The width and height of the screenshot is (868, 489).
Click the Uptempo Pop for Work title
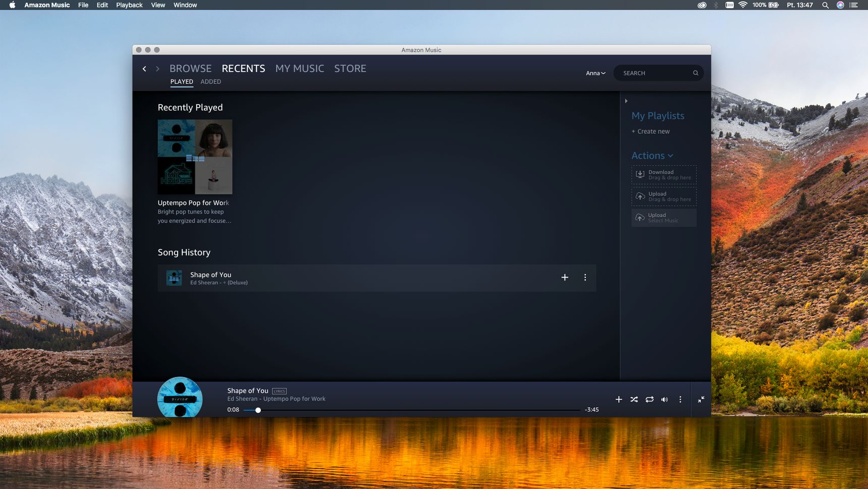193,203
